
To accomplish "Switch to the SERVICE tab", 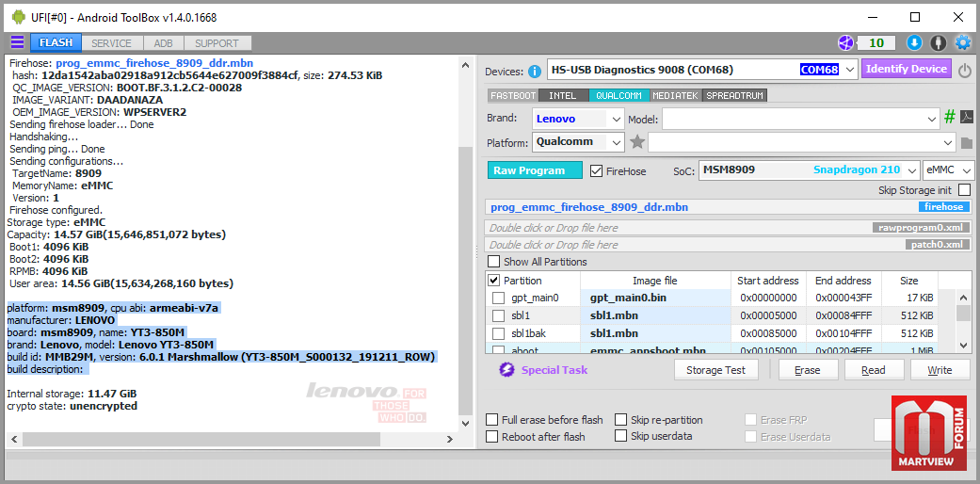I will point(111,43).
